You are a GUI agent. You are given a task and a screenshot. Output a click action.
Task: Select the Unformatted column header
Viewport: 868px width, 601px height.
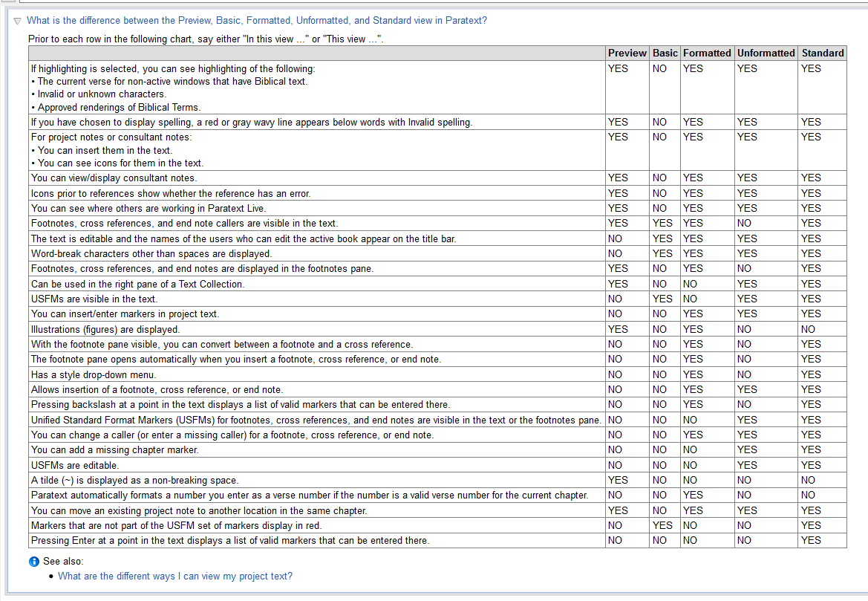point(766,53)
